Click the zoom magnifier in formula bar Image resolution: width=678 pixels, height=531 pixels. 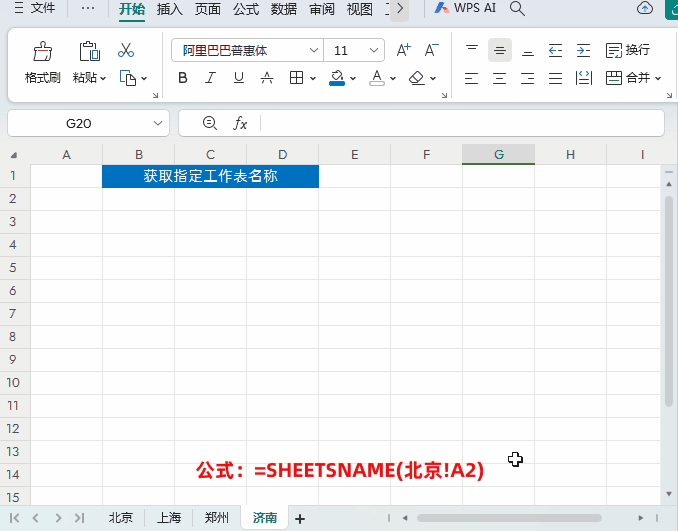point(210,123)
